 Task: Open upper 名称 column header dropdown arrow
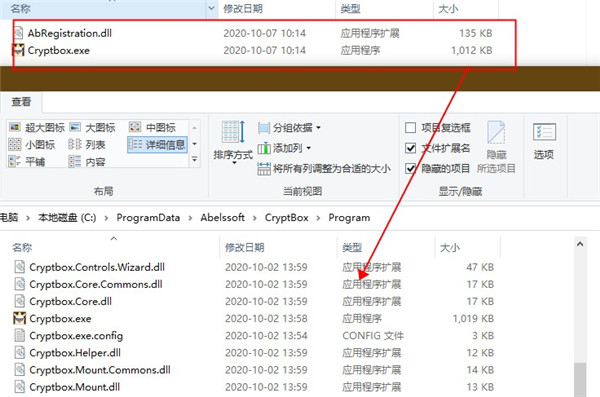click(211, 8)
